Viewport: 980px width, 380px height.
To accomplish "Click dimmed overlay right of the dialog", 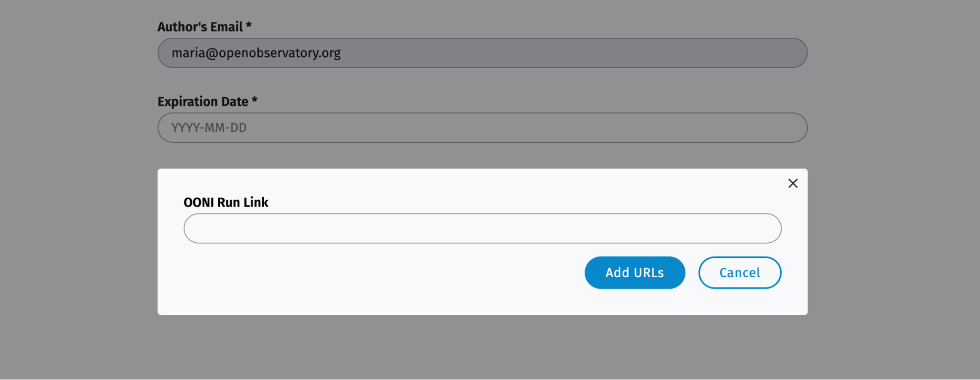I will [892, 240].
